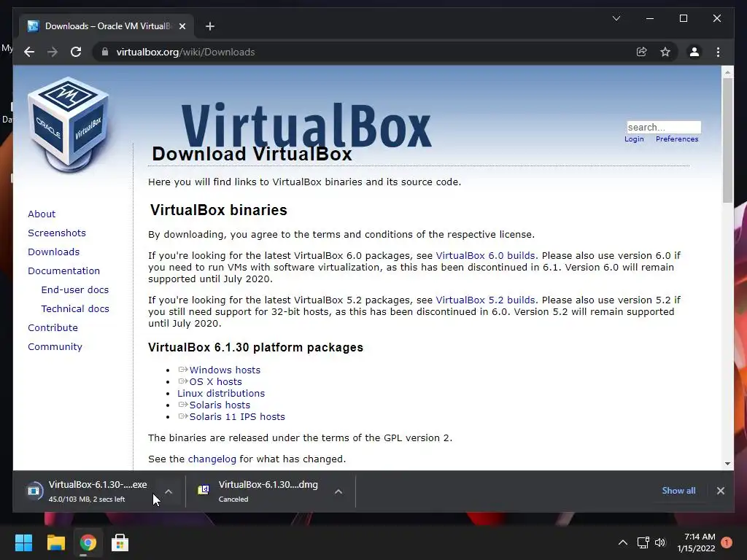Open the Preferences link

point(677,139)
